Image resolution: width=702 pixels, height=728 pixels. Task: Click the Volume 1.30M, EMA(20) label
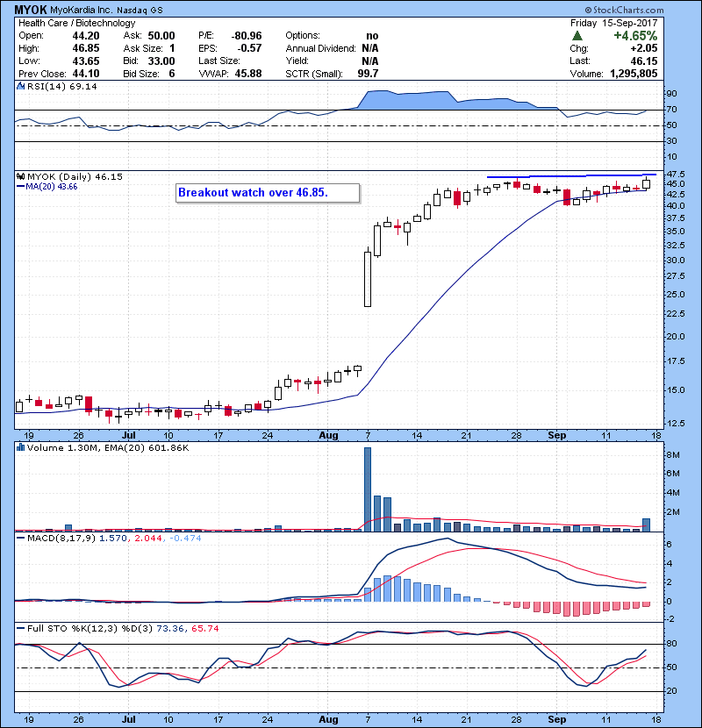pos(108,448)
